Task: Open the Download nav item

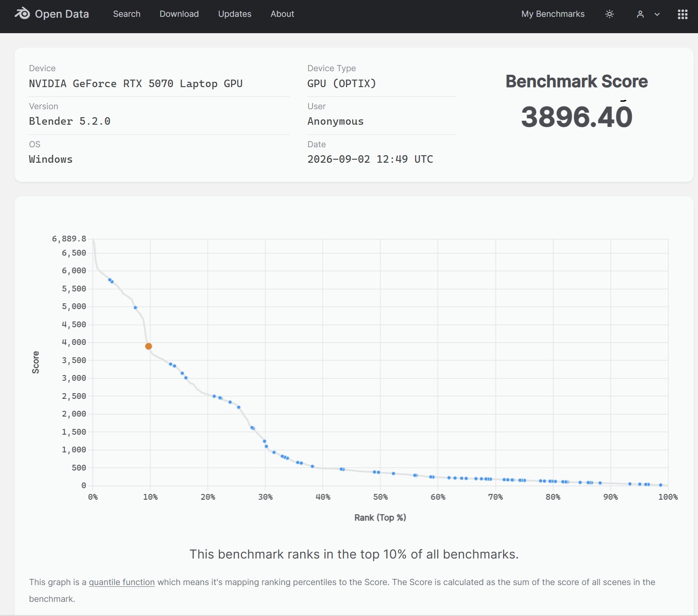Action: tap(179, 14)
